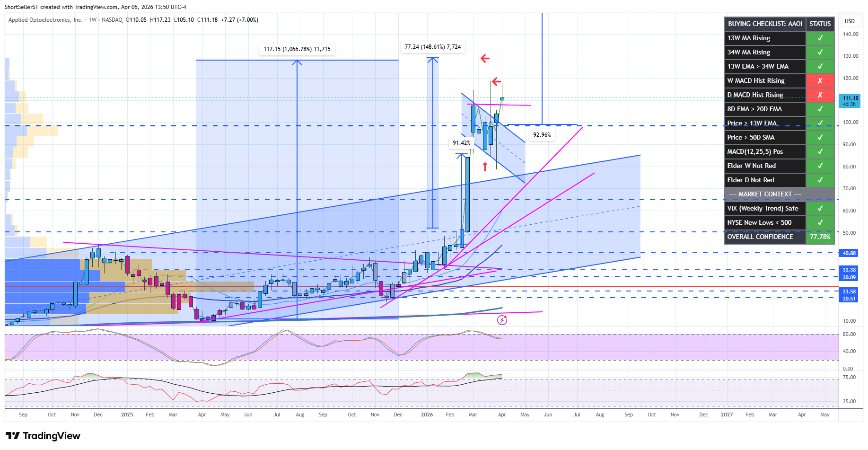Select the 33.38 price level label
868x450 pixels.
[x=849, y=270]
